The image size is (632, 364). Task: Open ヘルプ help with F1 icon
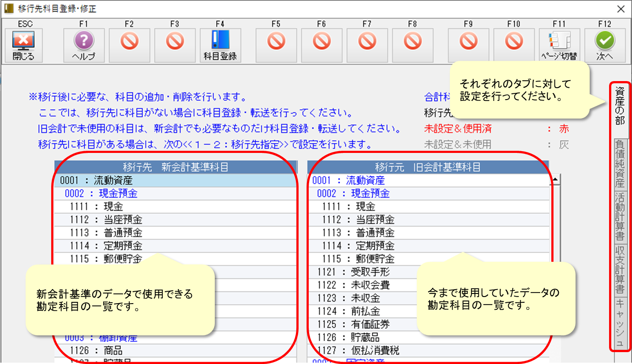(84, 45)
